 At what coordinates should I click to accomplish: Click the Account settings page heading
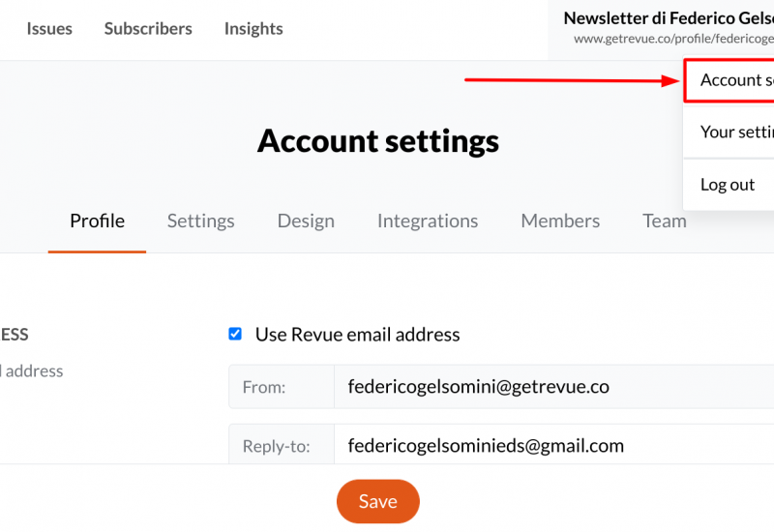pos(378,141)
